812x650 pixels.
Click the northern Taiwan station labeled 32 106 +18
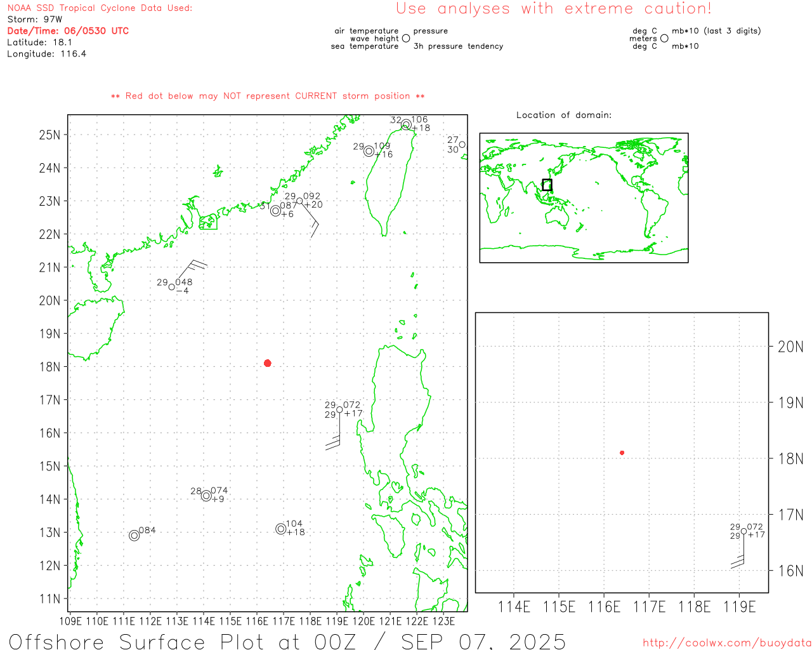click(x=406, y=124)
